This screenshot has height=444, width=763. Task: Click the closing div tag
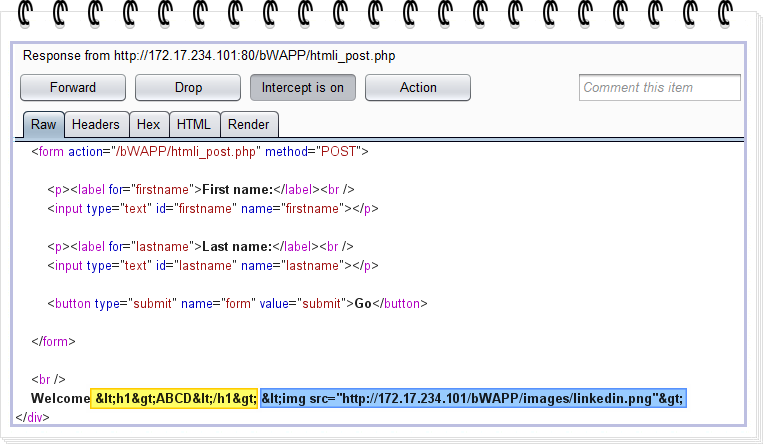(x=33, y=418)
